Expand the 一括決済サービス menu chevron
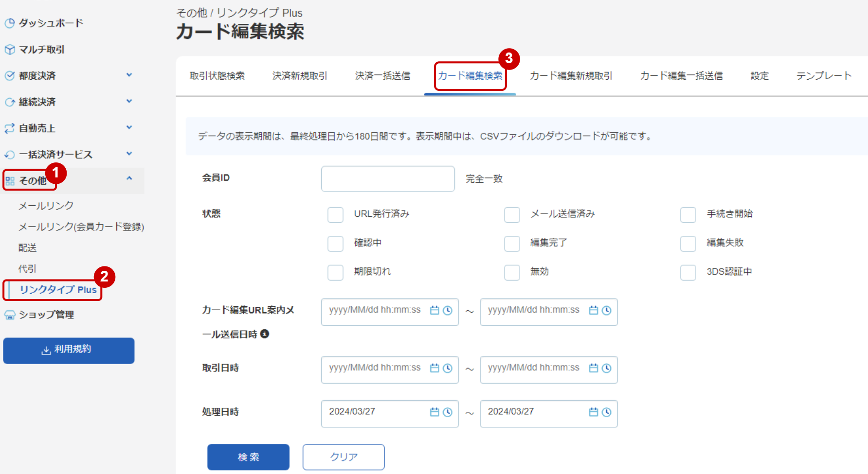The width and height of the screenshot is (868, 474). (x=129, y=154)
